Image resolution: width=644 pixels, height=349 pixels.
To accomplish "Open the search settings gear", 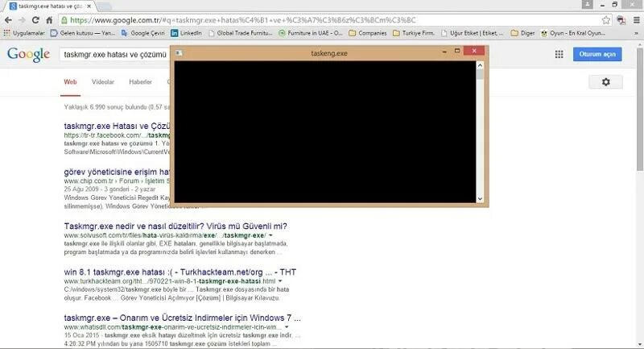I will [606, 81].
